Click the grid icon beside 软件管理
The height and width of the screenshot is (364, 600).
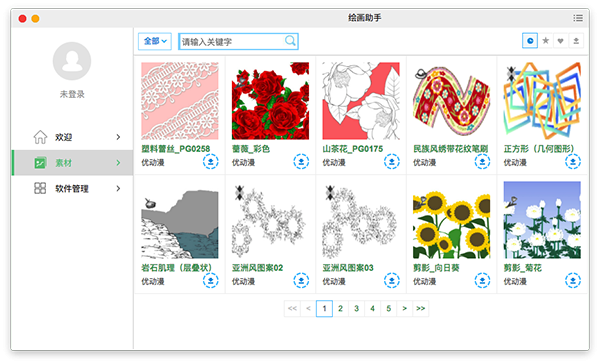(x=40, y=188)
